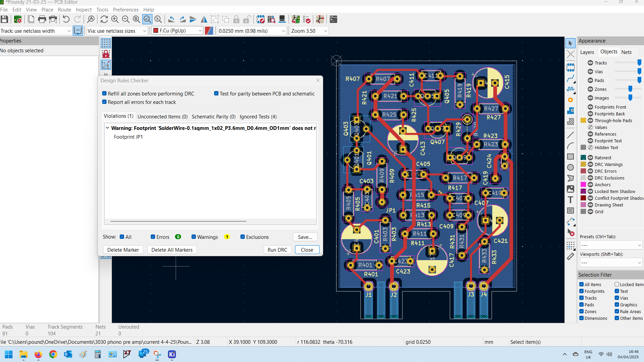Open the Route menu
Screen dimensions: 644x362
[64, 9]
